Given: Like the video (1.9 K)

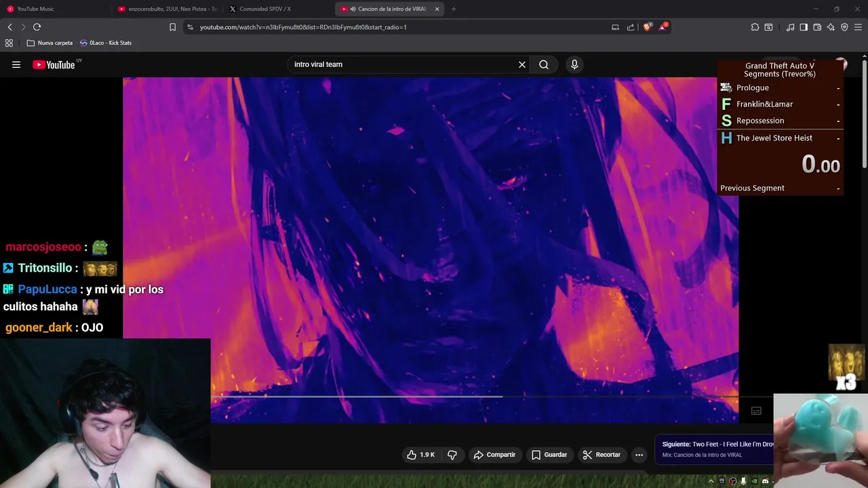Looking at the screenshot, I should 420,455.
